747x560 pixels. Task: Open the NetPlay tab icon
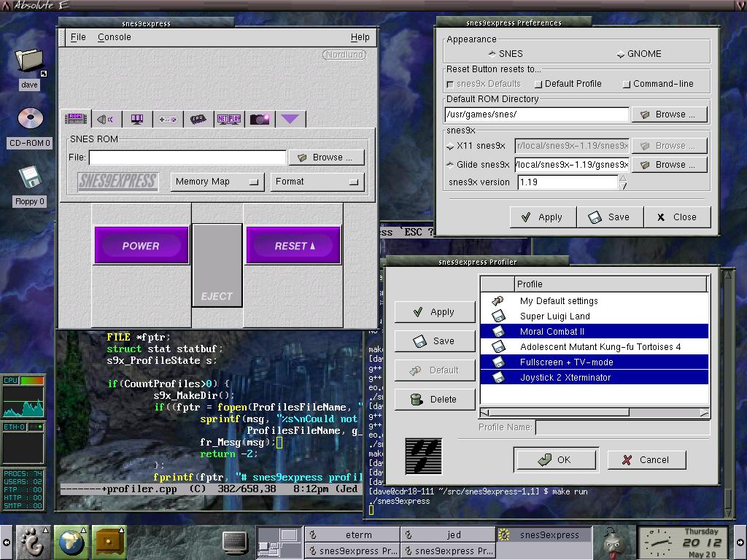[x=228, y=119]
